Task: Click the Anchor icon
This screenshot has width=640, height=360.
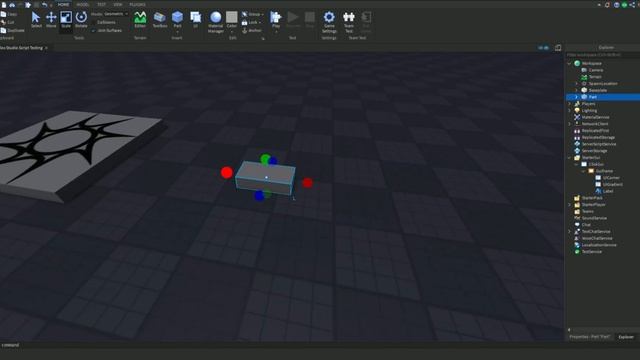Action: tap(244, 31)
